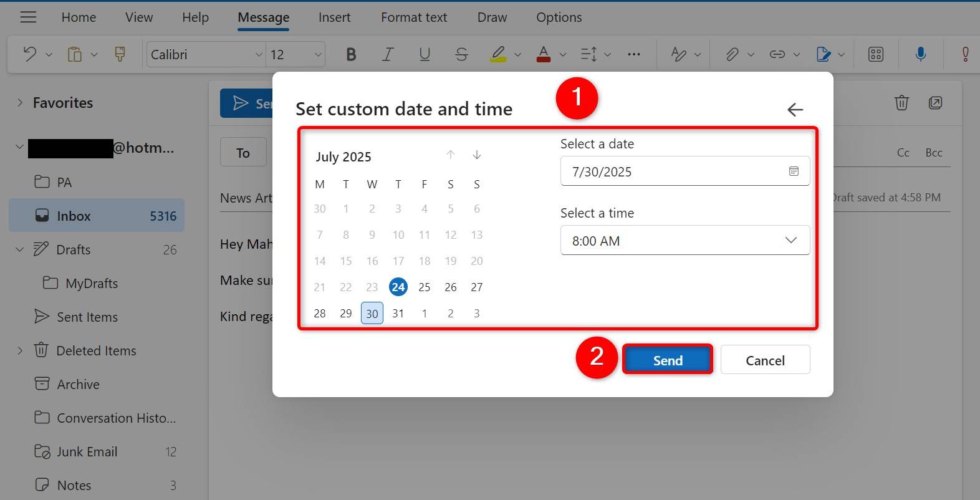This screenshot has width=980, height=500.
Task: Select the Format Painter icon
Action: click(120, 54)
